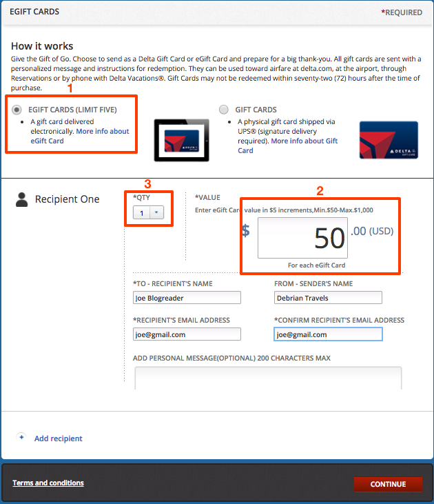Open the More info about eGift Card link
434x504 pixels.
point(80,136)
